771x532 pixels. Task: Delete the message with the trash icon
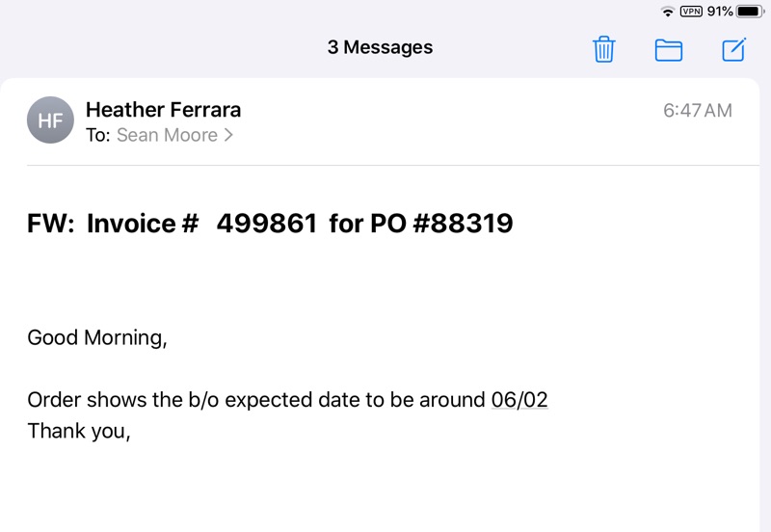604,49
